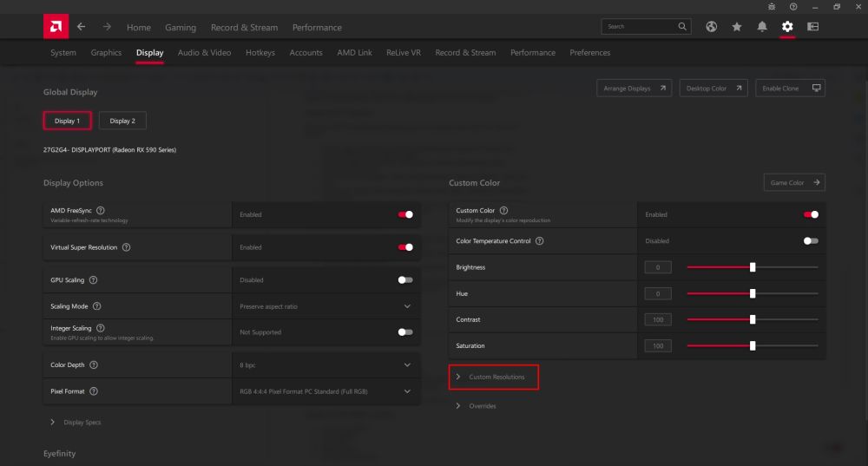This screenshot has height=466, width=868.
Task: Open favorites star icon
Action: 737,27
